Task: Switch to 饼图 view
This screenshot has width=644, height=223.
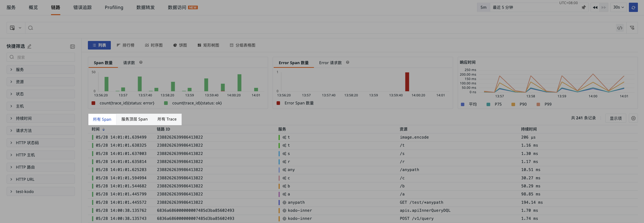Action: pyautogui.click(x=180, y=45)
